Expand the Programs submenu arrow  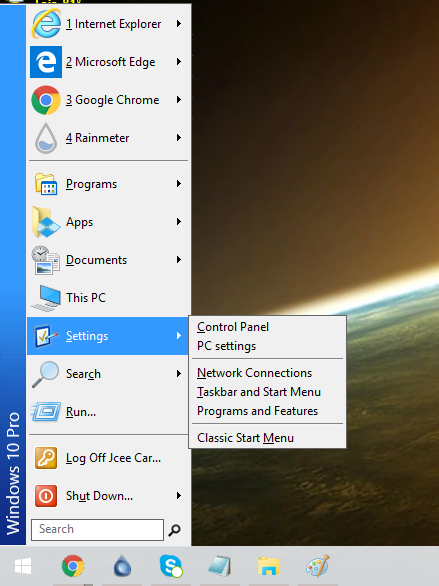pos(179,183)
